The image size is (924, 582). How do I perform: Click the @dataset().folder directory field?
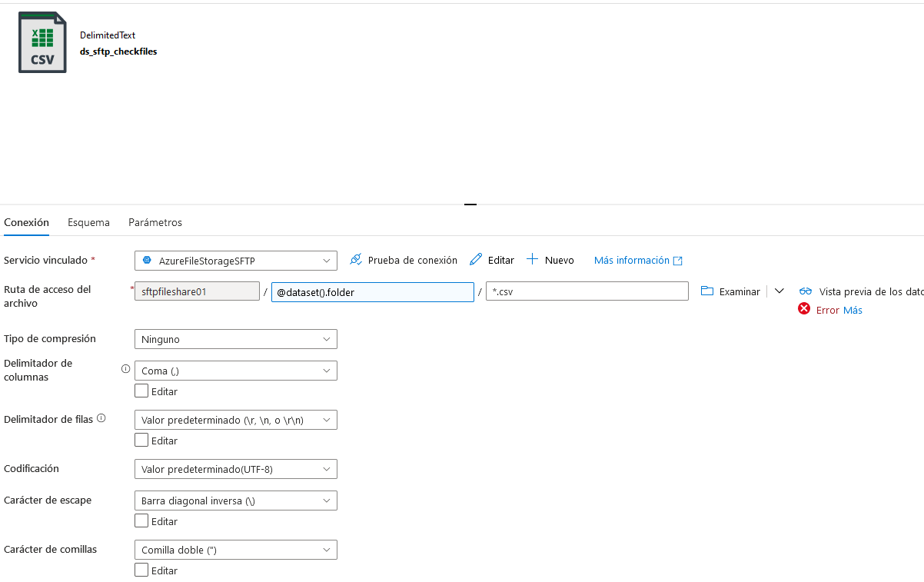click(x=373, y=292)
